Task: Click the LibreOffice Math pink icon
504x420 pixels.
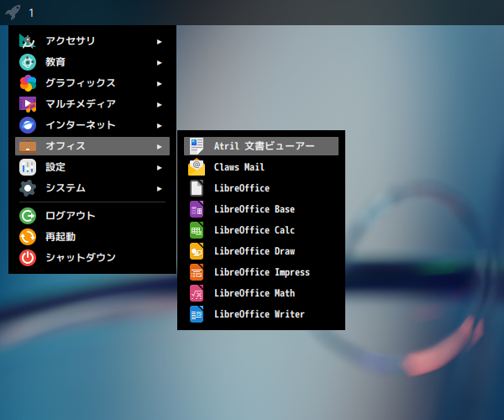Action: [x=197, y=293]
